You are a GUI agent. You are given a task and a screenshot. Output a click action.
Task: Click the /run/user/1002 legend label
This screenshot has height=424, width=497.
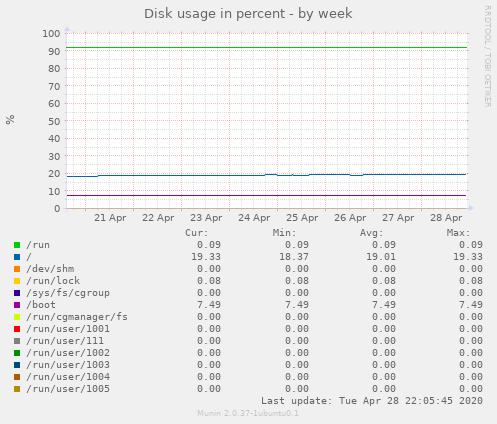tap(68, 353)
